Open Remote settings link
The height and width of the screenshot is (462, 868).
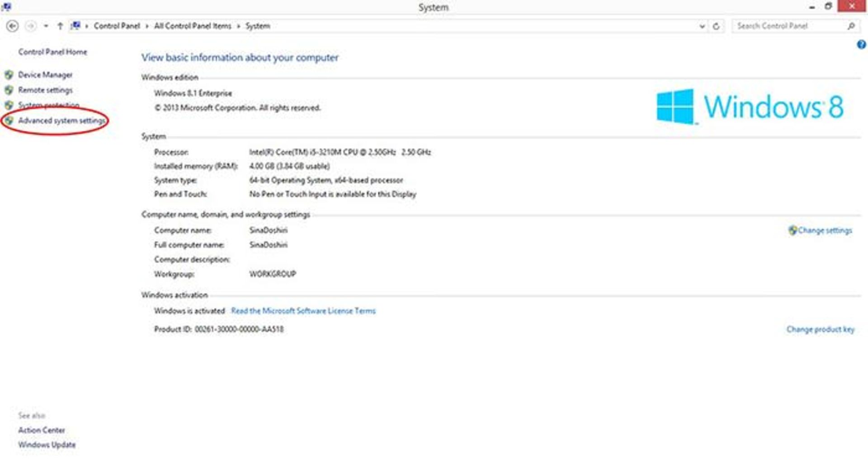click(x=45, y=90)
